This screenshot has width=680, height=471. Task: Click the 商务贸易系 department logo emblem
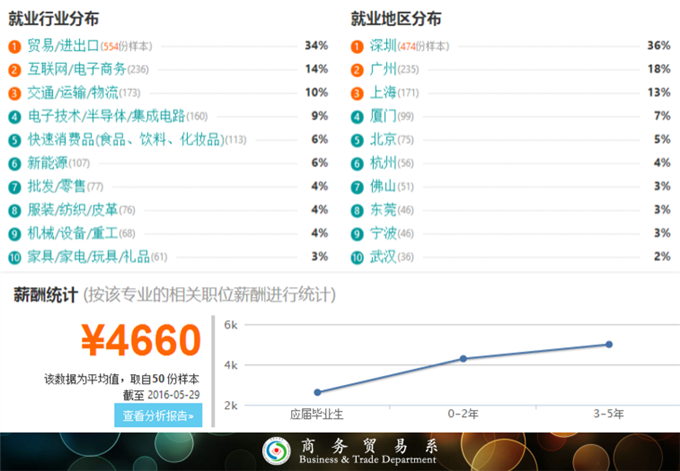[274, 451]
